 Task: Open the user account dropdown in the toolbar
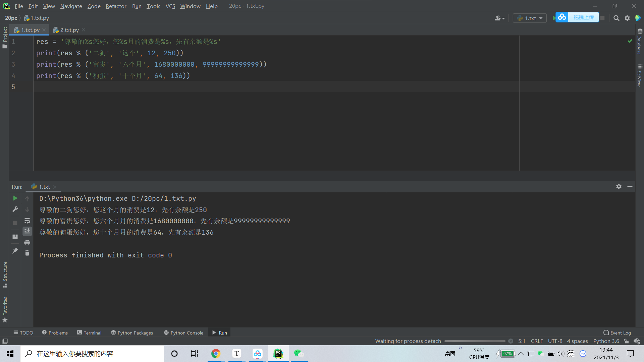point(499,18)
